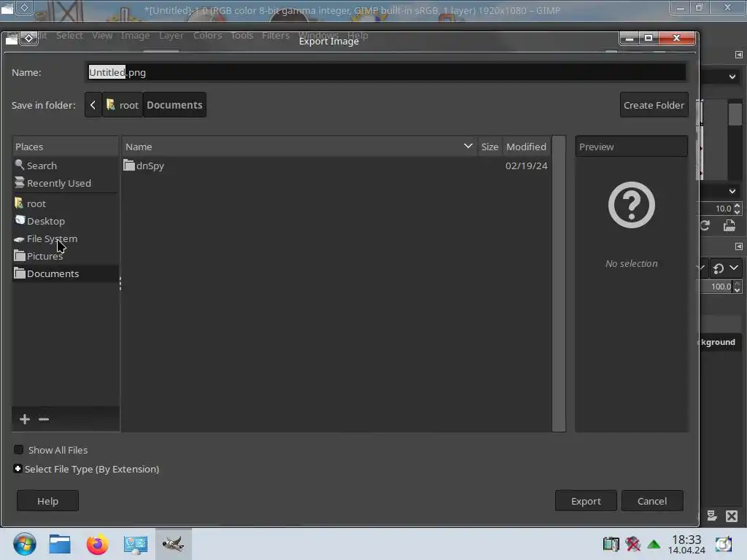This screenshot has width=747, height=560.
Task: Click the clipboard tray icon
Action: pyautogui.click(x=611, y=544)
